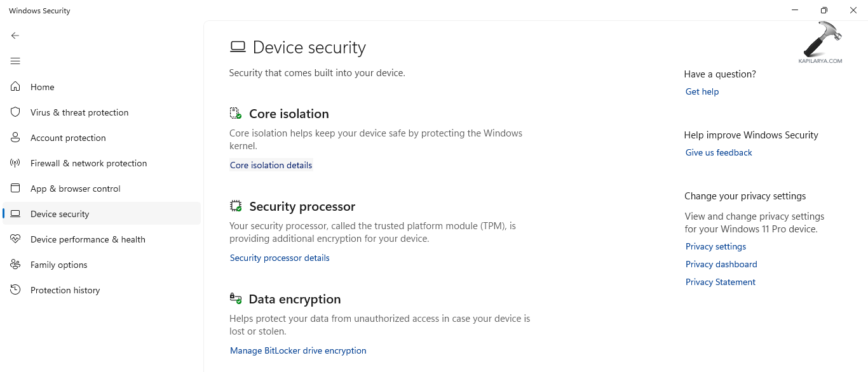
Task: Click the Core isolation chip icon
Action: 236,114
